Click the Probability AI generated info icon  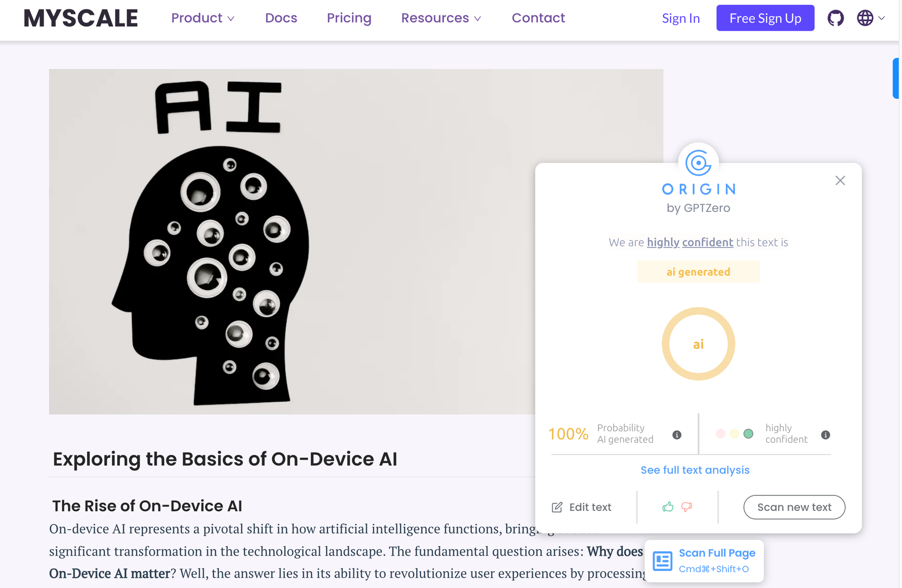tap(677, 435)
